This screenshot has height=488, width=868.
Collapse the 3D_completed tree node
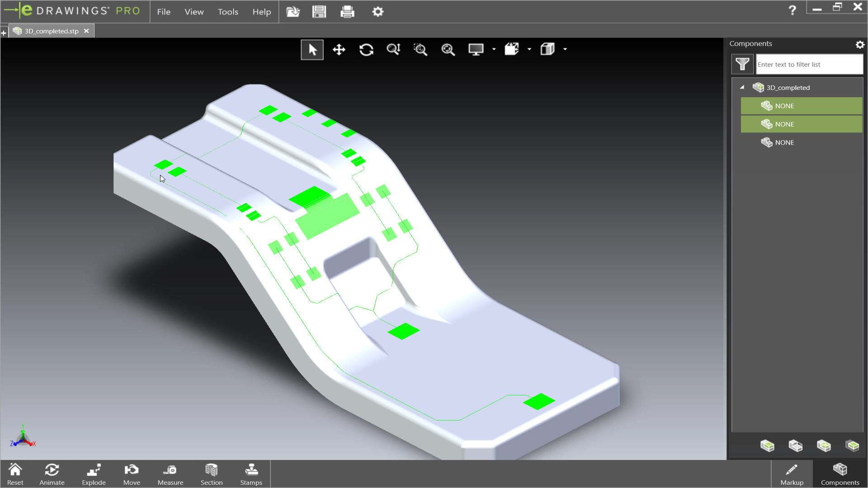pyautogui.click(x=741, y=87)
